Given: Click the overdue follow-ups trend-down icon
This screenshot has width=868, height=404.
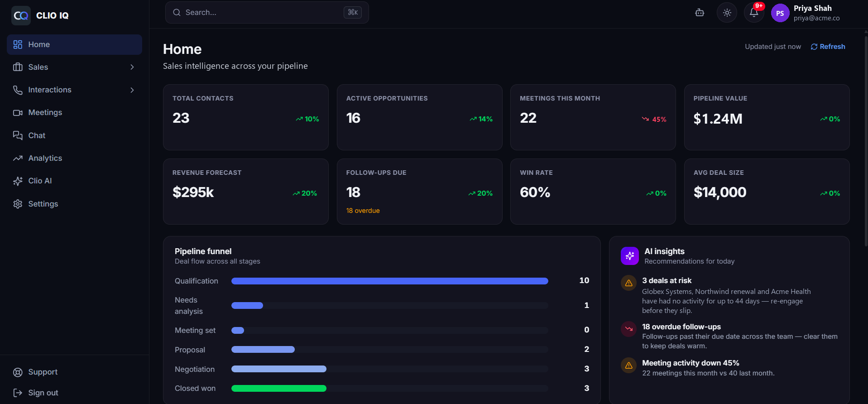Looking at the screenshot, I should click(628, 329).
